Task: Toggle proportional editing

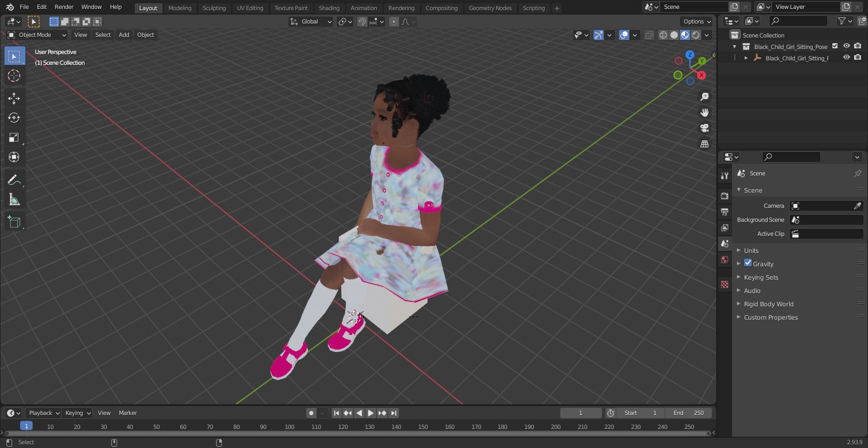Action: (394, 22)
